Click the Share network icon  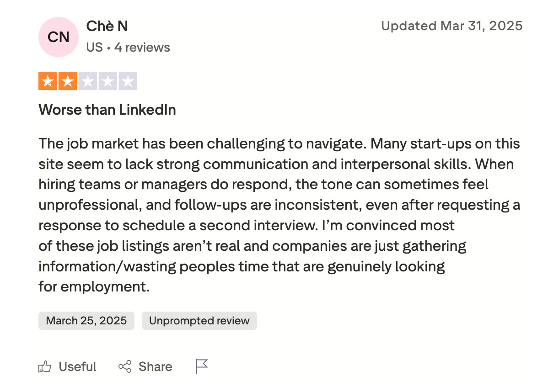[x=125, y=366]
